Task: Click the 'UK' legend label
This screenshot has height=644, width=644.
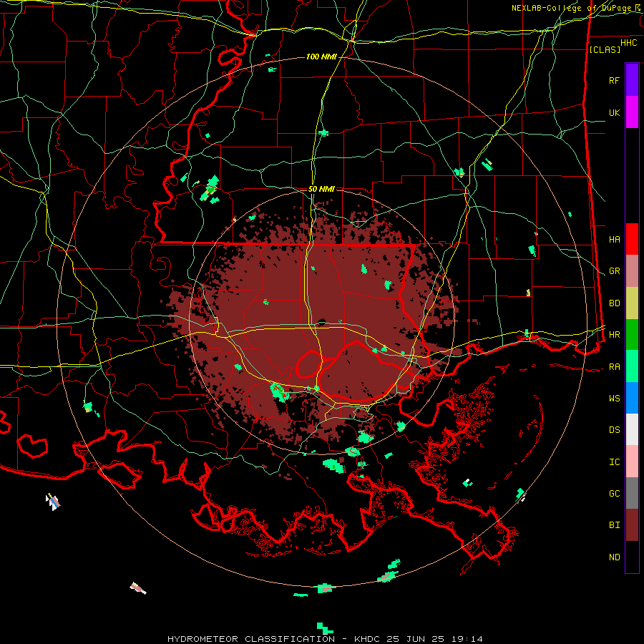Action: point(614,112)
